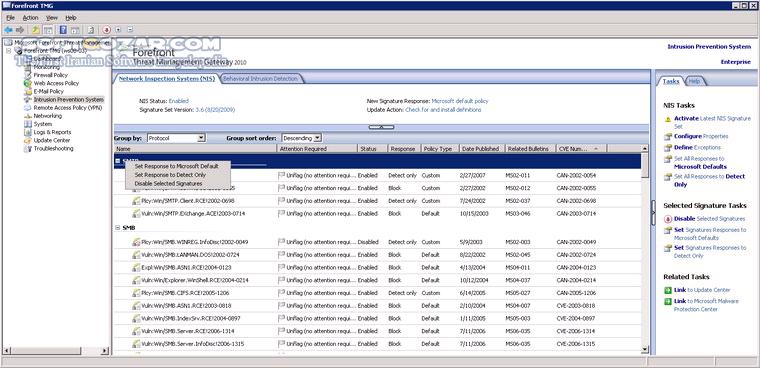Collapse the highlighted SMTP group
The height and width of the screenshot is (368, 760).
click(x=118, y=160)
